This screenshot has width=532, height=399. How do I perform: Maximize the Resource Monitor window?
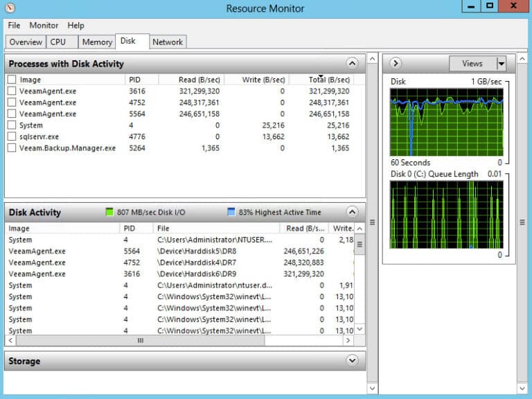(490, 6)
